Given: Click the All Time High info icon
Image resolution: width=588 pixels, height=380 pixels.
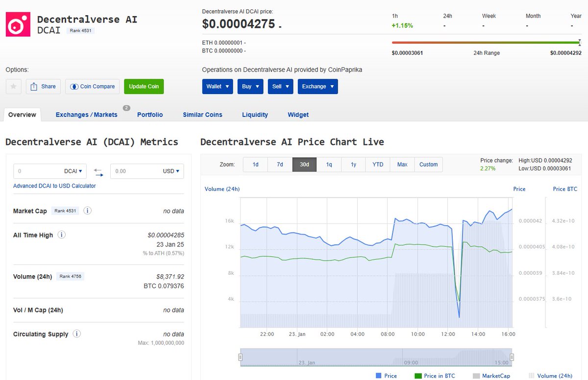Looking at the screenshot, I should click(x=61, y=235).
